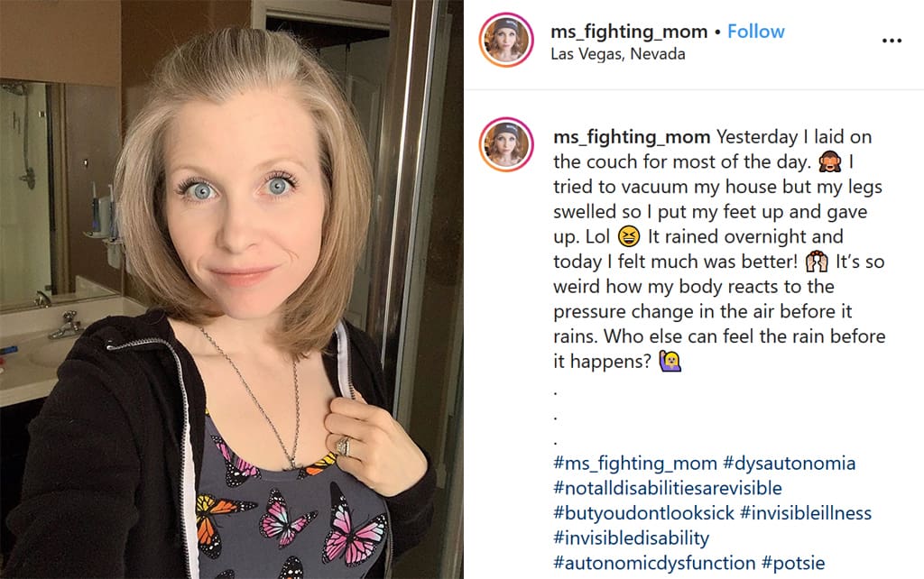Open the #notalldisabilitiesarevisible hashtag
Viewport: 924px width, 579px height.
pyautogui.click(x=668, y=488)
